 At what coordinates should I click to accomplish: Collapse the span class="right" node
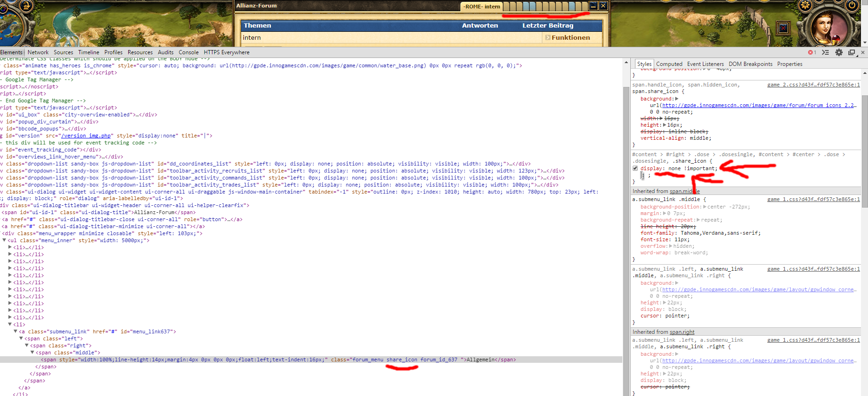pyautogui.click(x=27, y=346)
